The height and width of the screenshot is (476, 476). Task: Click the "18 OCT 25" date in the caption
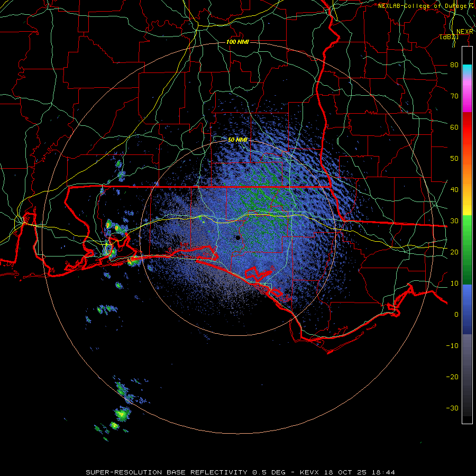(346, 472)
